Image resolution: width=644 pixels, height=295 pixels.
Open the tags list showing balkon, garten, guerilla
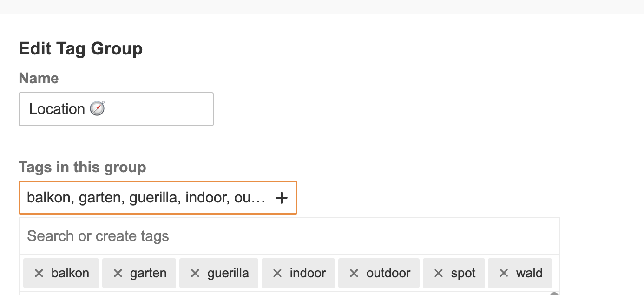click(x=158, y=198)
